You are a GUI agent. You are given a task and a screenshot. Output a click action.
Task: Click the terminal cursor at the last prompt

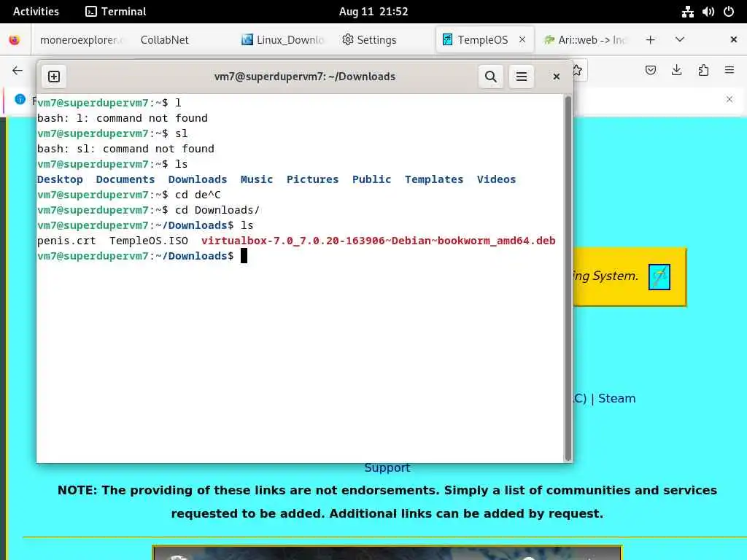(244, 256)
